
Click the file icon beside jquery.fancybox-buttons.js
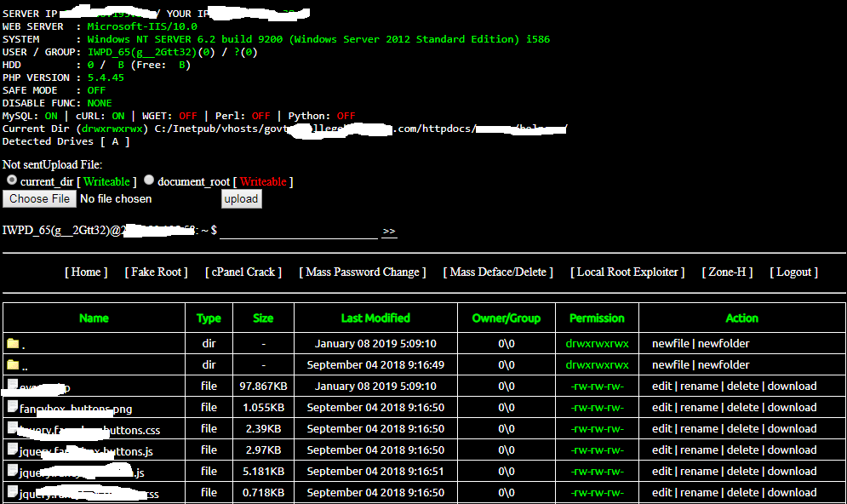click(12, 450)
